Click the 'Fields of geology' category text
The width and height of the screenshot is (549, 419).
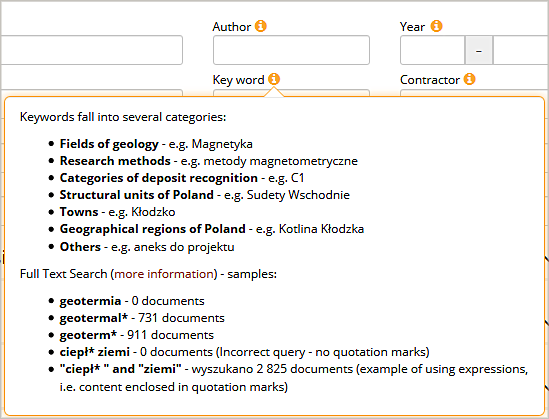click(x=109, y=144)
